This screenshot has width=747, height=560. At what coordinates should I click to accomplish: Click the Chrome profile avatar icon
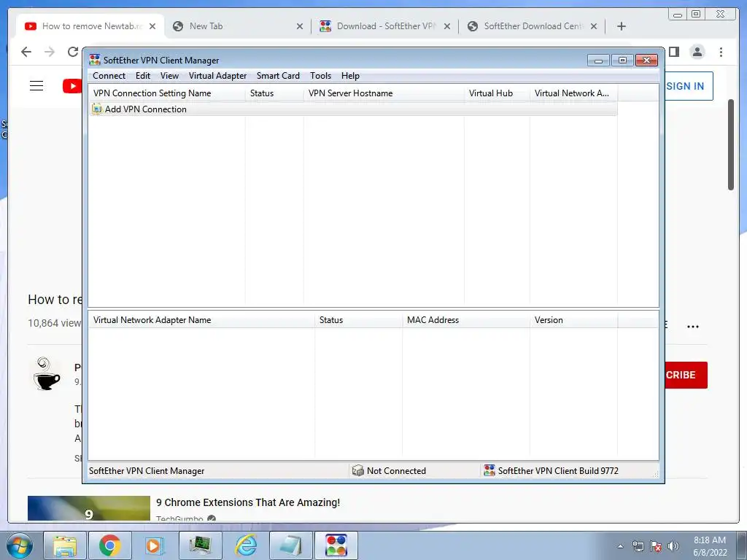(x=697, y=52)
